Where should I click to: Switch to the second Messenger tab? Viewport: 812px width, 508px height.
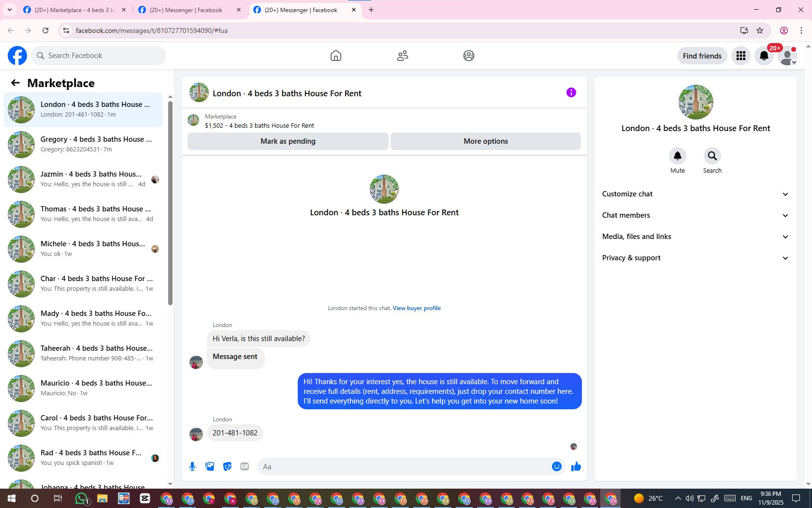(x=189, y=10)
